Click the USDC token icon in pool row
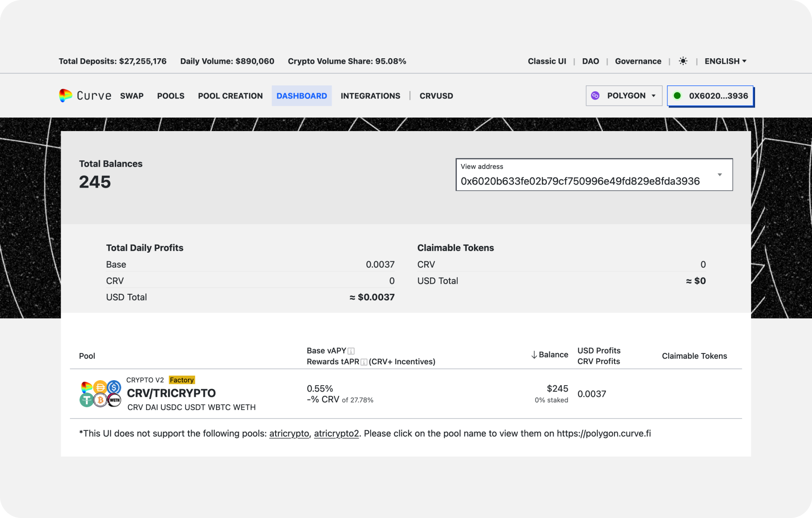The height and width of the screenshot is (518, 812). [114, 387]
